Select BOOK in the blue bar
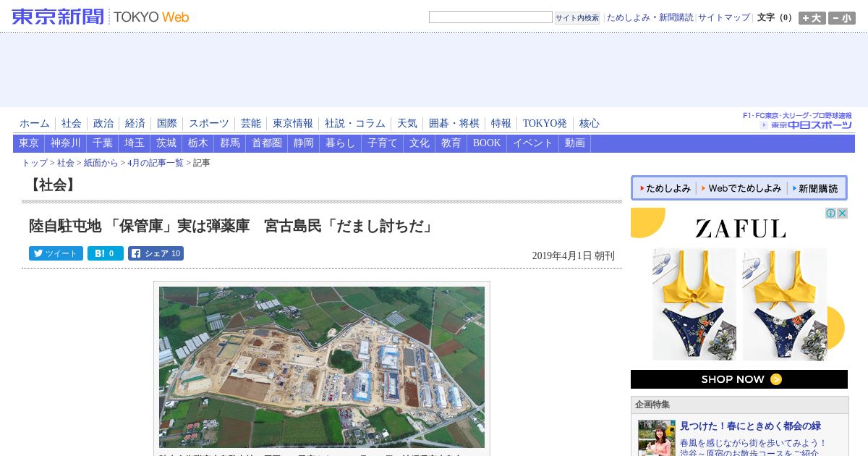This screenshot has width=868, height=456. [x=487, y=143]
